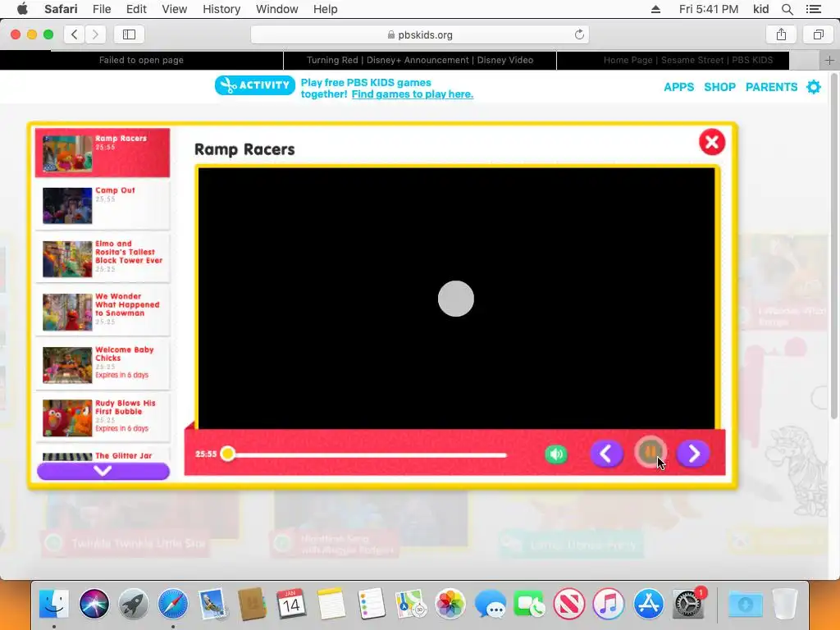Expand the playlist with purple down arrow
Screen dimensions: 840x630
tap(103, 471)
